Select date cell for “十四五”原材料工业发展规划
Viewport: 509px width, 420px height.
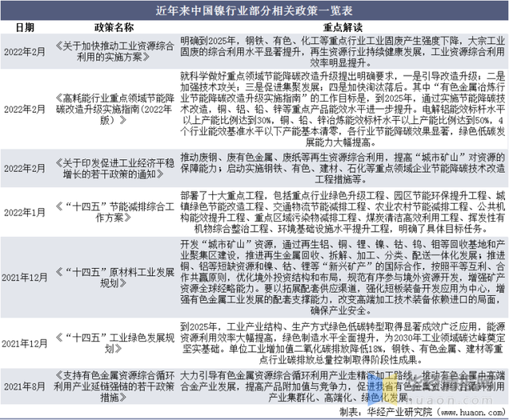[x=25, y=278]
